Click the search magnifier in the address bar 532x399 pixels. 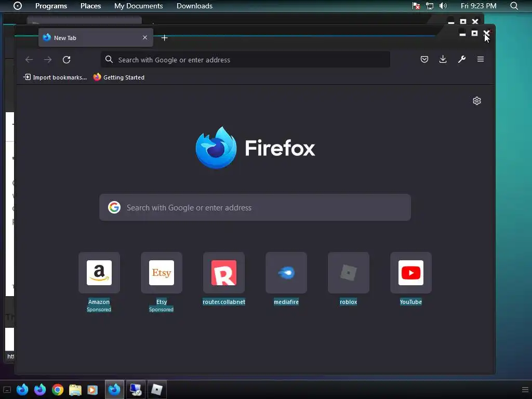109,59
